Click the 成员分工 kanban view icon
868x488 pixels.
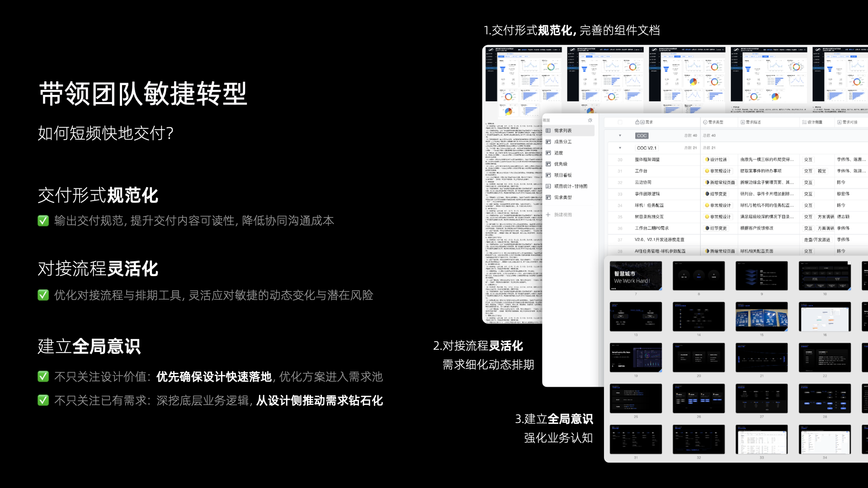548,142
